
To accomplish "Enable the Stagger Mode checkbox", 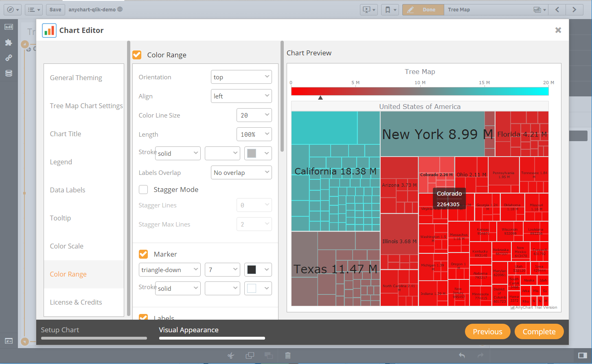I will coord(143,190).
